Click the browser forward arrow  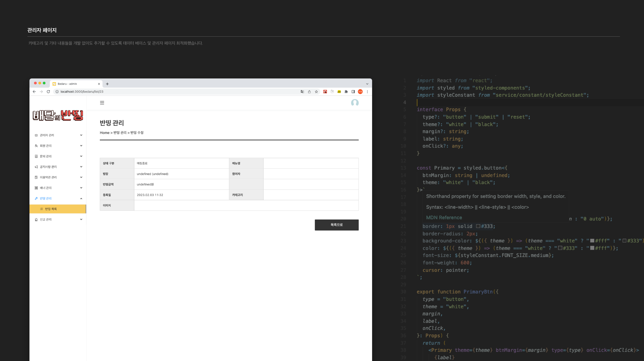(41, 92)
